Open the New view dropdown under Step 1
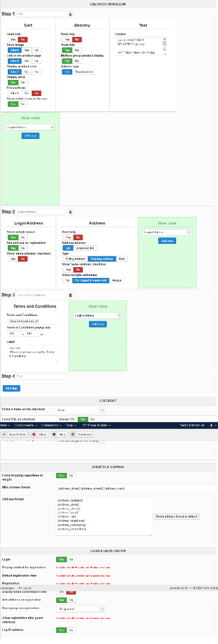This screenshot has width=218, height=644. (30, 128)
